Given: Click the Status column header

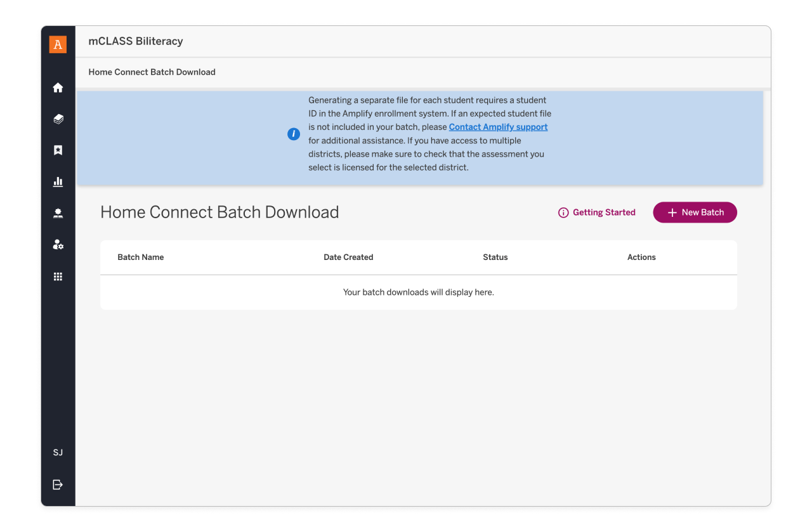Looking at the screenshot, I should coord(495,257).
